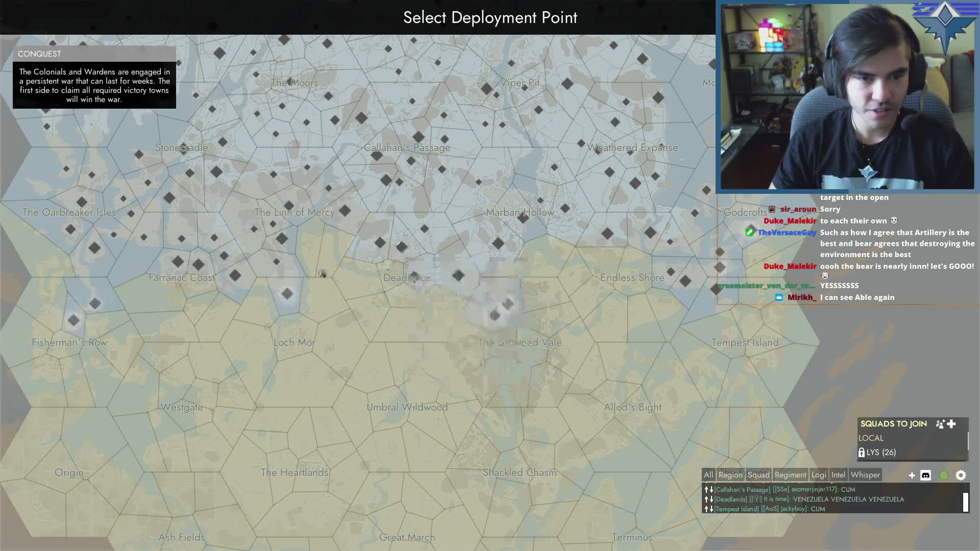980x551 pixels.
Task: Select Westgate region label
Action: coord(182,407)
